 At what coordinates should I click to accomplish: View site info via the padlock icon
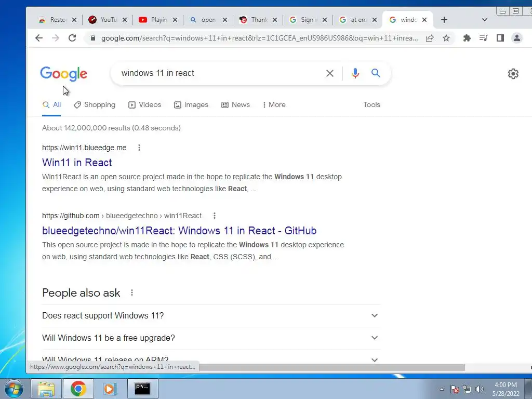pyautogui.click(x=93, y=38)
